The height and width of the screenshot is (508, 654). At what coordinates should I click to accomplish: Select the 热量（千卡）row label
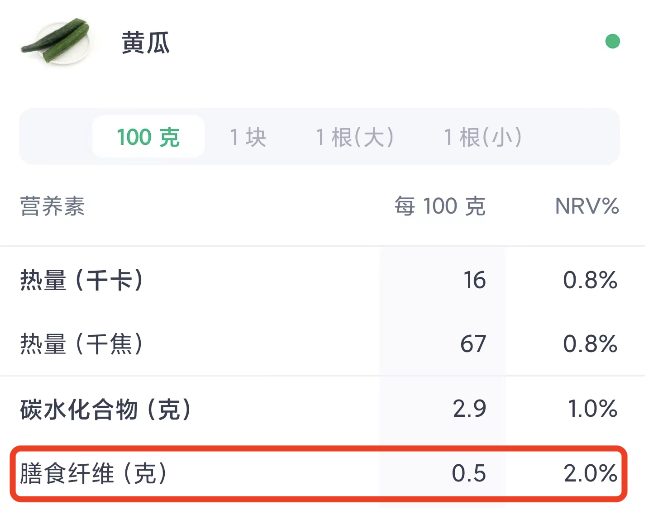click(82, 280)
